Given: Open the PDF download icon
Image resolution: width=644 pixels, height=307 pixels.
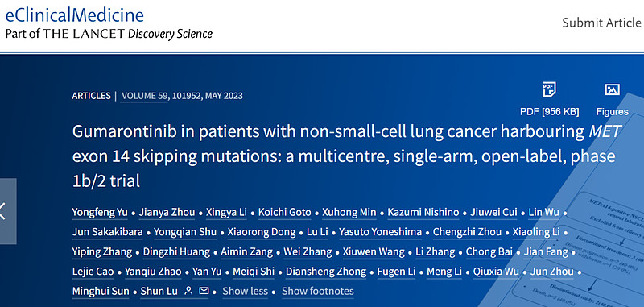Looking at the screenshot, I should [x=549, y=89].
